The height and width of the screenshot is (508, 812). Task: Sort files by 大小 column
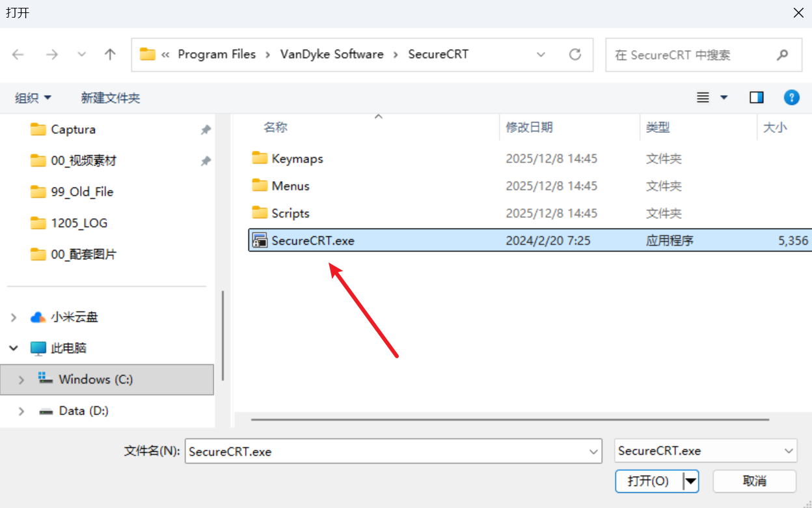click(774, 127)
